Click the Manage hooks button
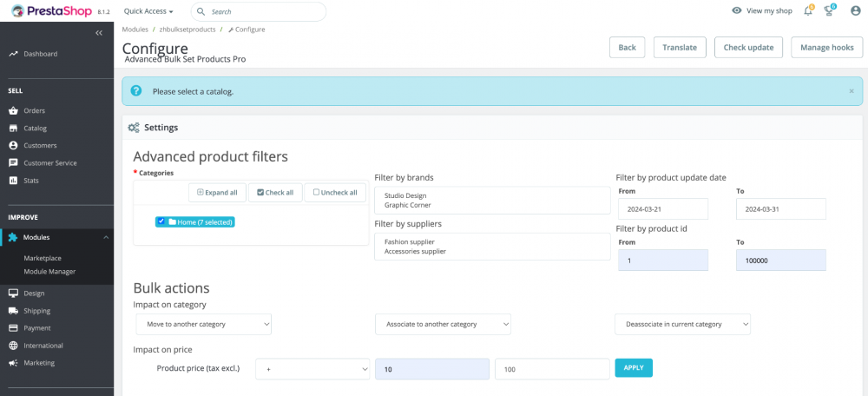868x396 pixels. click(826, 48)
